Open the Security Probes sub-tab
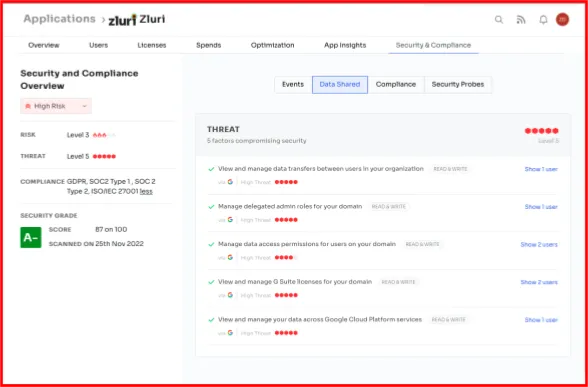The image size is (588, 387). 458,85
